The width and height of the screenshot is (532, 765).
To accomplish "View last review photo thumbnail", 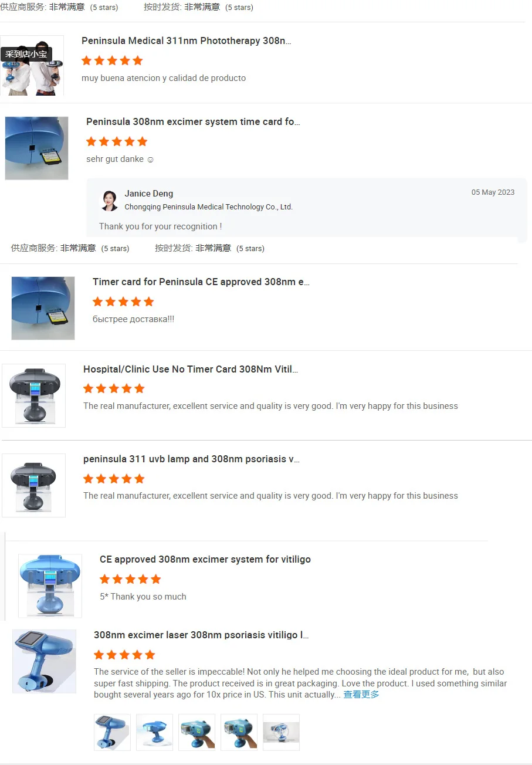I will point(281,732).
